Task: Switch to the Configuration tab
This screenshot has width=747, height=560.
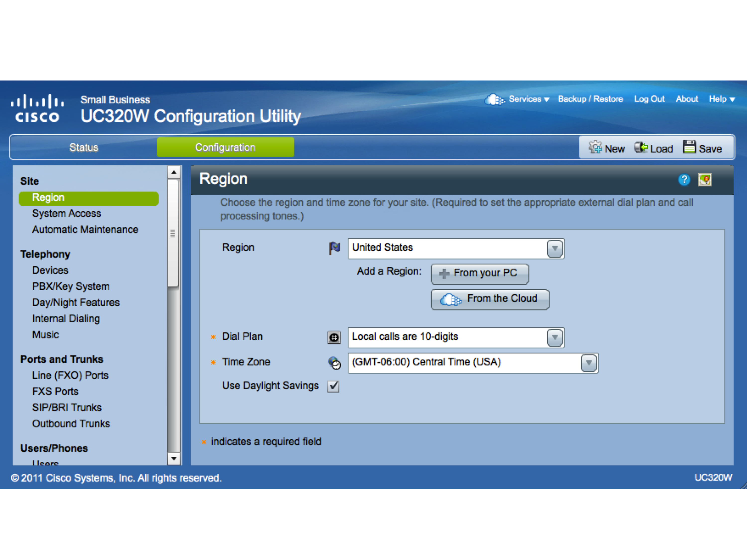Action: [225, 147]
